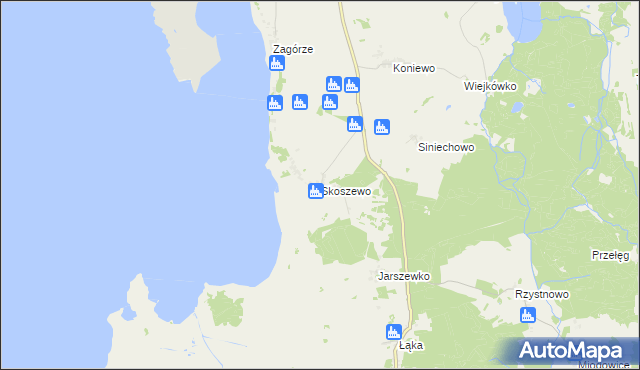Click the Zagórze village label
640x370 pixels.
pos(293,49)
